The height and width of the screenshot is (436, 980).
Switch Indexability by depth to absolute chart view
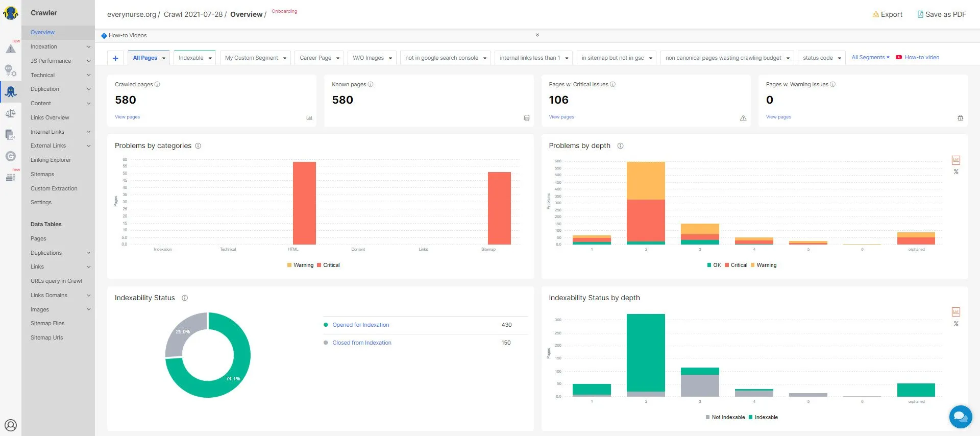956,312
